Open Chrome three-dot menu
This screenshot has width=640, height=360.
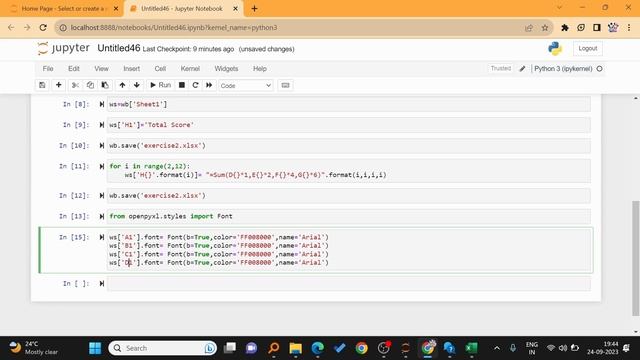[x=629, y=27]
